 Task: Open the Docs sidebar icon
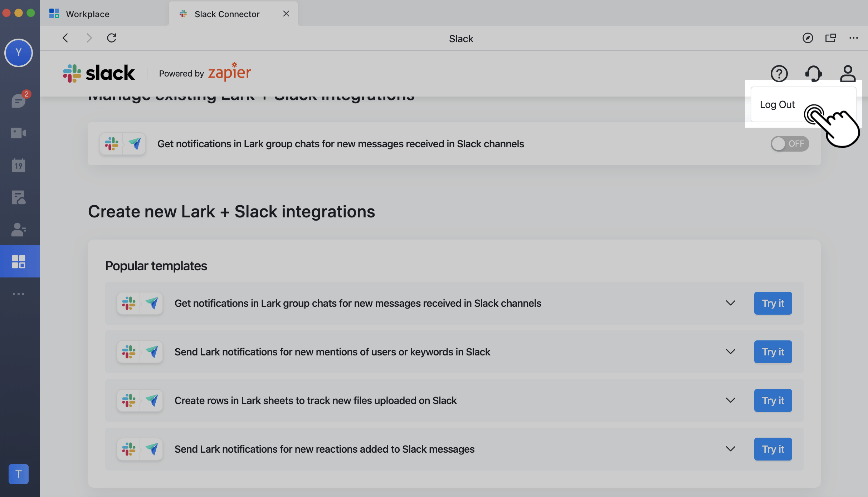(19, 197)
